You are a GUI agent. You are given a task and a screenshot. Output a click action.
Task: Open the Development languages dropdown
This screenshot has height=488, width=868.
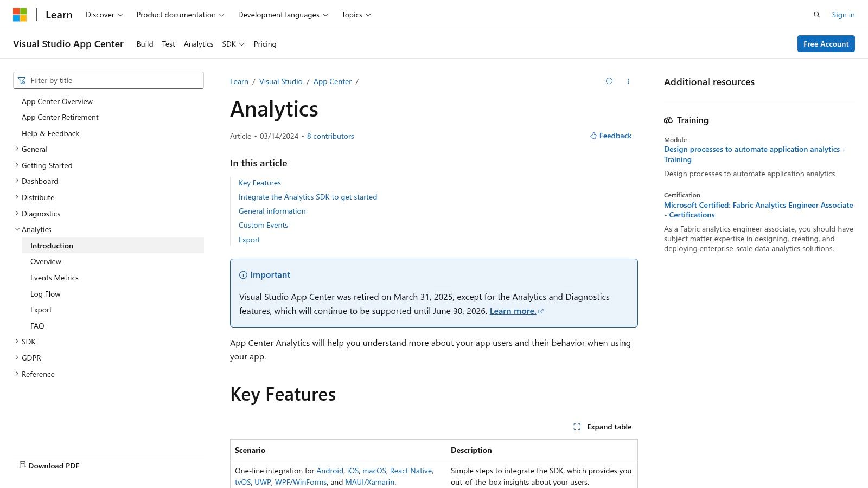coord(283,15)
